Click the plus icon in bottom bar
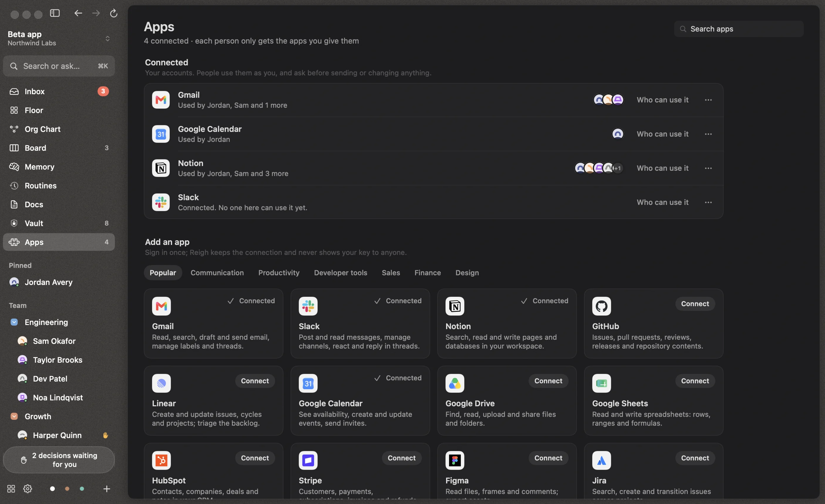This screenshot has height=504, width=825. pos(106,489)
